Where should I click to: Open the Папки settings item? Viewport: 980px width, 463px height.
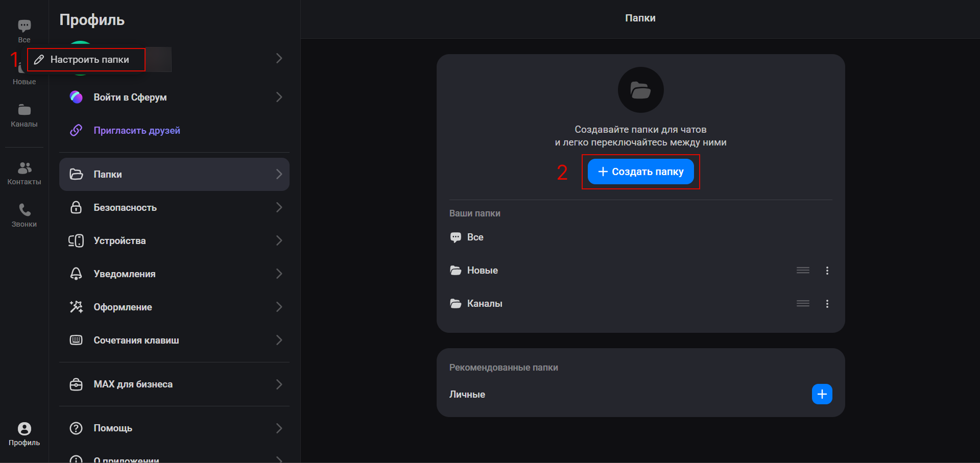174,175
